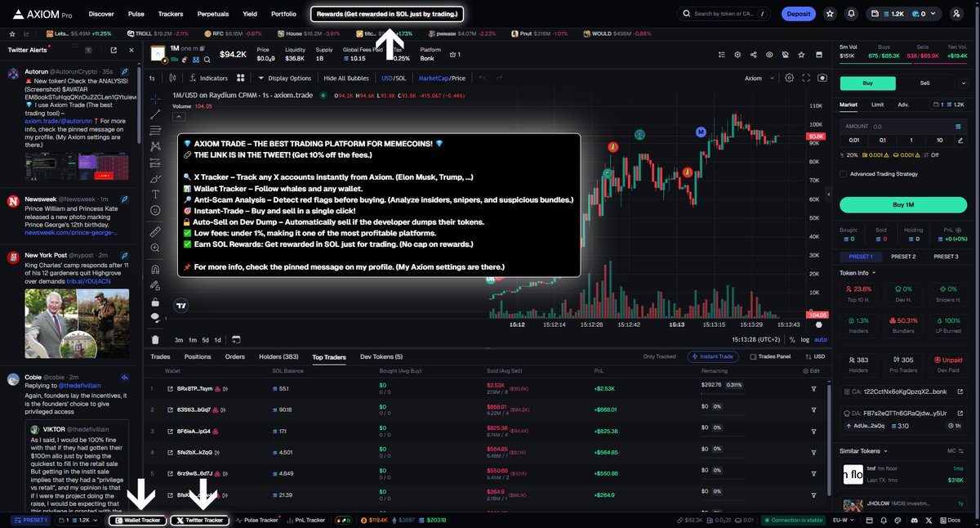Select PRESET 2 tab
Screen dimensions: 980x528
pyautogui.click(x=902, y=257)
